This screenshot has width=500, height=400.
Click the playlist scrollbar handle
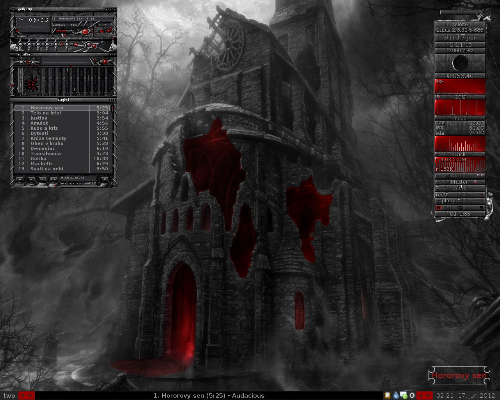tap(112, 109)
